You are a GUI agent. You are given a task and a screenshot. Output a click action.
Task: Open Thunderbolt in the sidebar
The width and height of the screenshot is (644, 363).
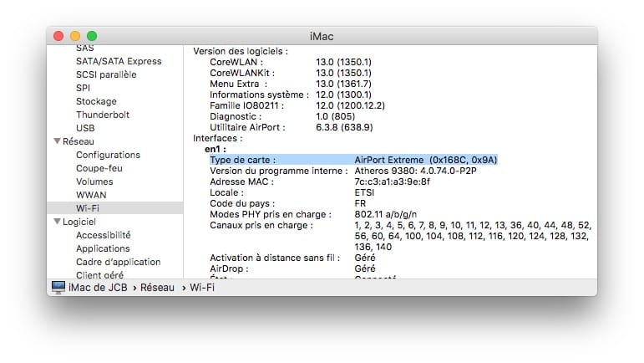point(103,115)
